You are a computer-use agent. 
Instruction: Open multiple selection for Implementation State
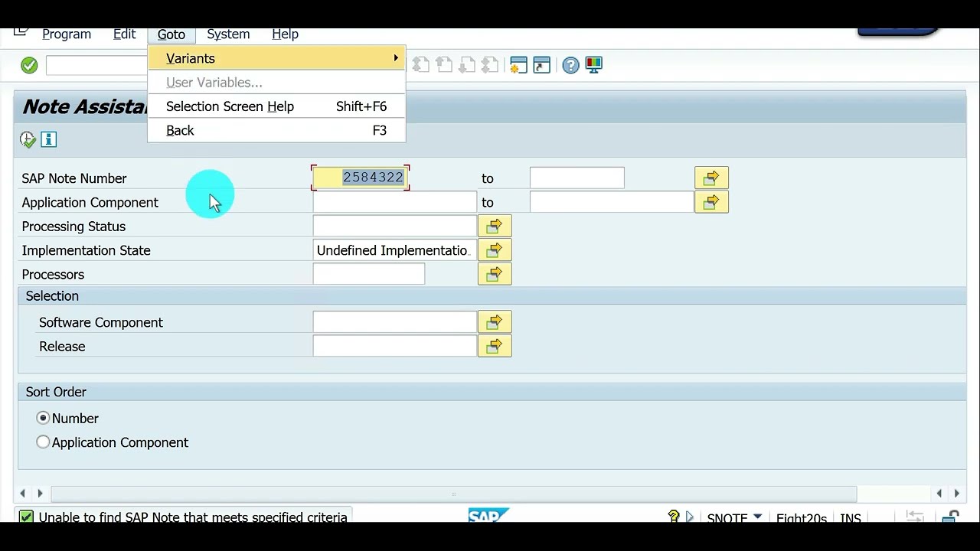click(495, 250)
